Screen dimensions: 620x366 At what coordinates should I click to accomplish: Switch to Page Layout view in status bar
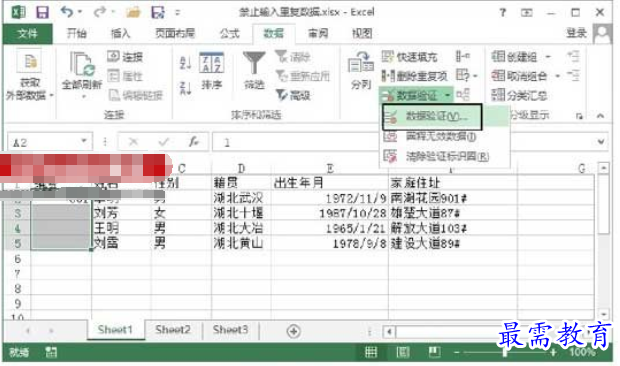(403, 351)
